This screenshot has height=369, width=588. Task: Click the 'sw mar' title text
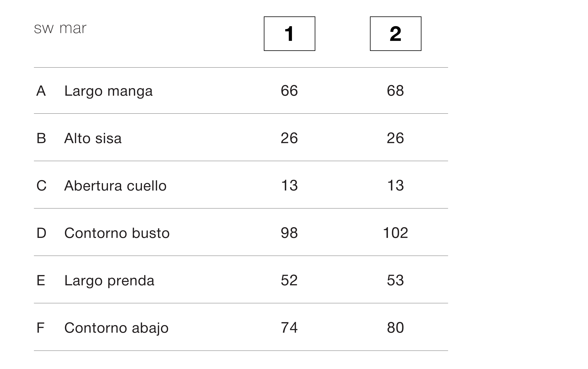click(x=60, y=28)
